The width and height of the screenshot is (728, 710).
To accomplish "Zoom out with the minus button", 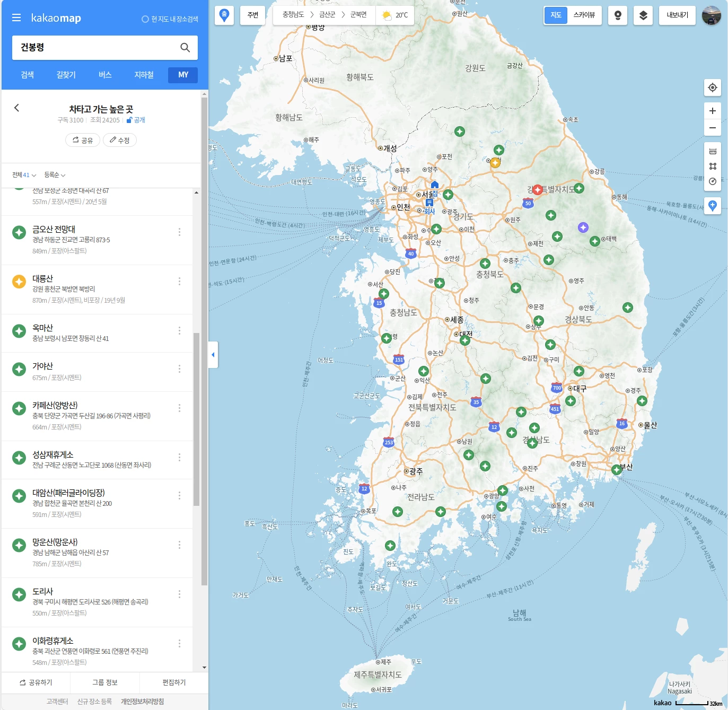I will point(713,128).
